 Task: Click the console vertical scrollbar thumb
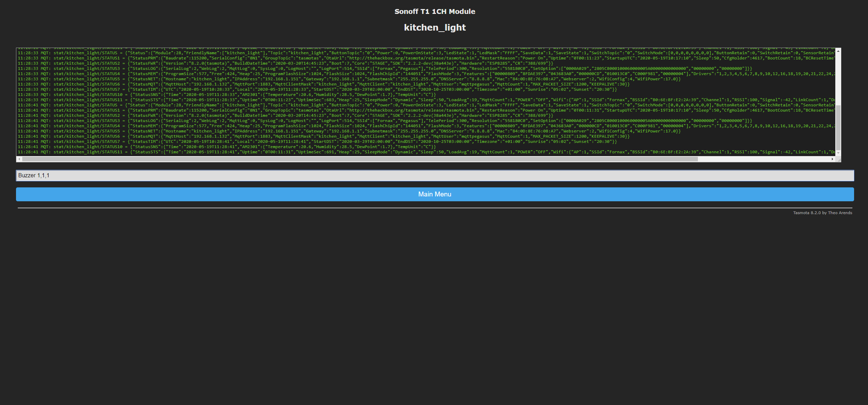[838, 128]
